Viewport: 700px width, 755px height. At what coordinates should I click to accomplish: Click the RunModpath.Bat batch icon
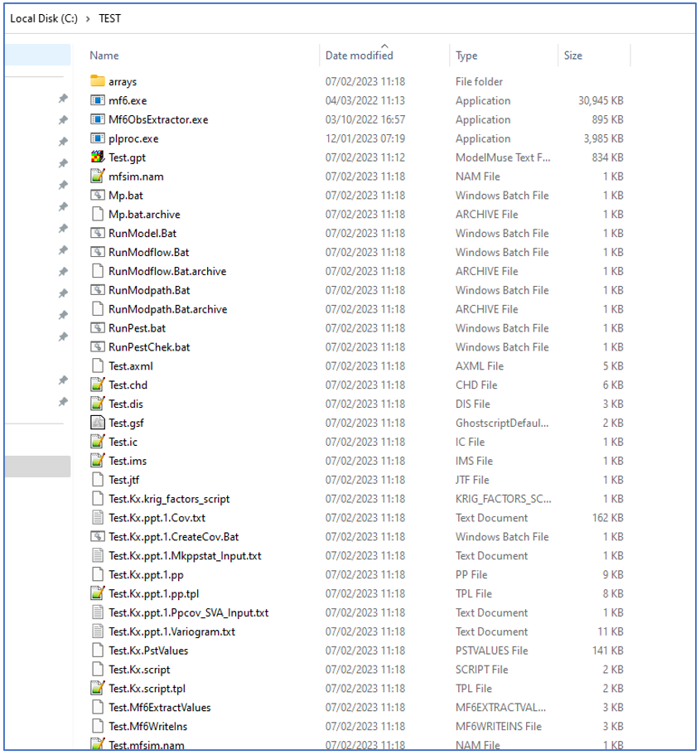pyautogui.click(x=97, y=290)
